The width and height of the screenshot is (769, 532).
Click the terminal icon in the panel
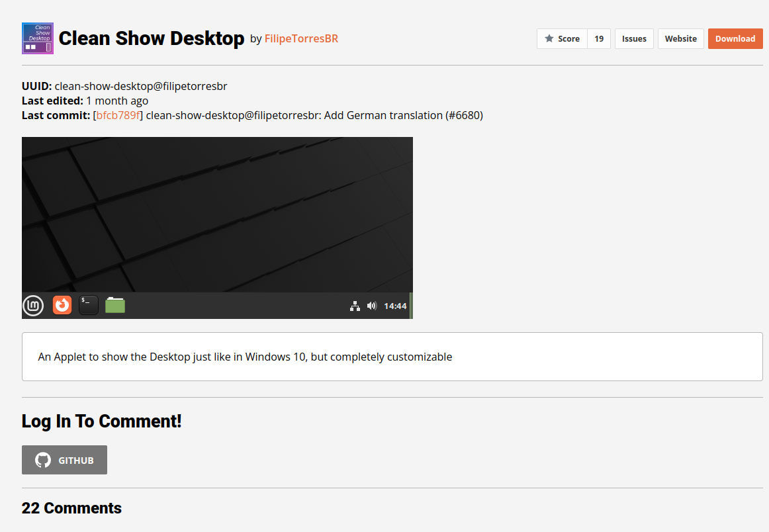click(89, 305)
